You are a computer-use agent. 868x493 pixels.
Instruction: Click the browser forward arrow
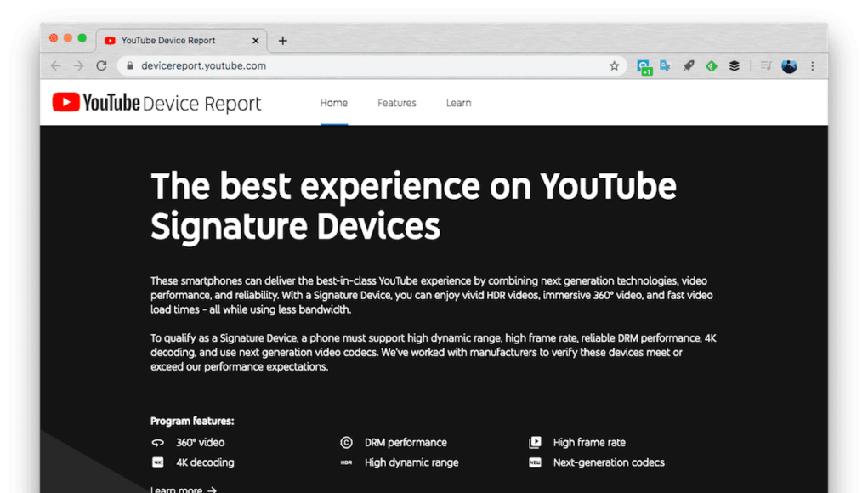78,65
